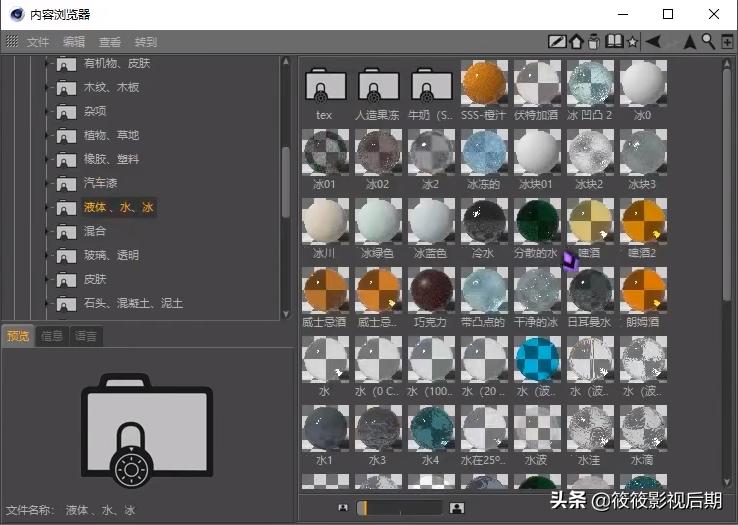Open the 人造果冻 locked folder
The height and width of the screenshot is (525, 738).
click(378, 86)
